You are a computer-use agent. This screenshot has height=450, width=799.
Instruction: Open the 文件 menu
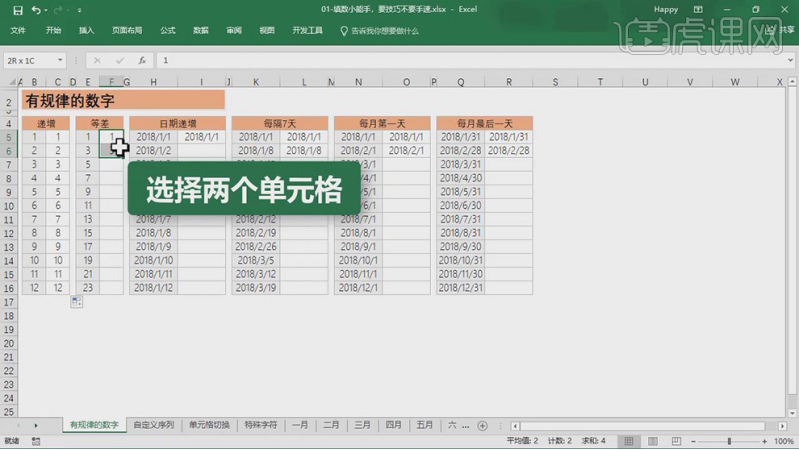pyautogui.click(x=18, y=31)
